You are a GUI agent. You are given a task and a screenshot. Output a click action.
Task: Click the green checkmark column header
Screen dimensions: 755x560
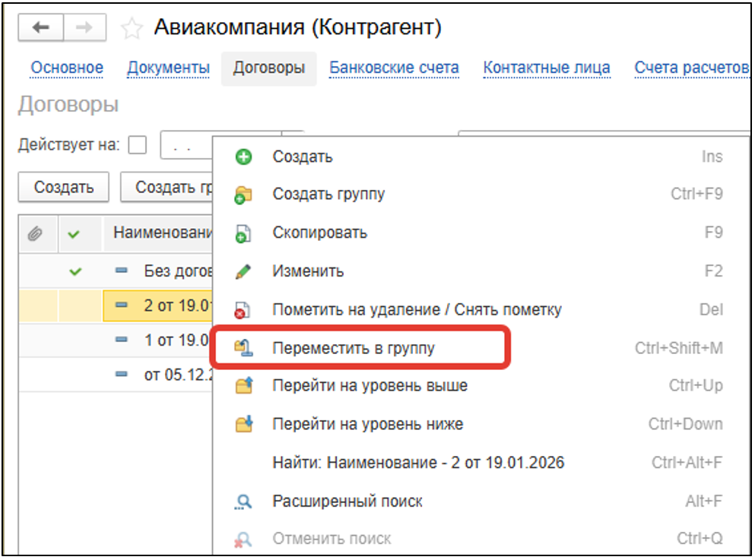[74, 233]
